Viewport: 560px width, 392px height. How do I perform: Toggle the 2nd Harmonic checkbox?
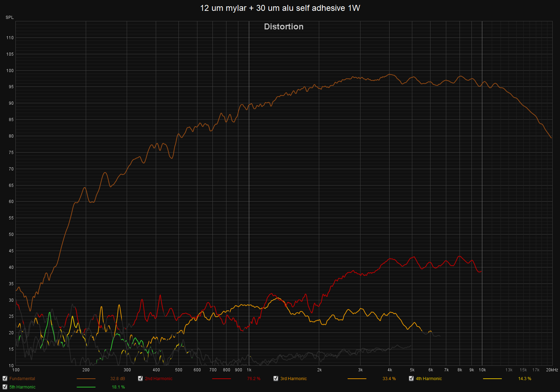click(x=140, y=378)
